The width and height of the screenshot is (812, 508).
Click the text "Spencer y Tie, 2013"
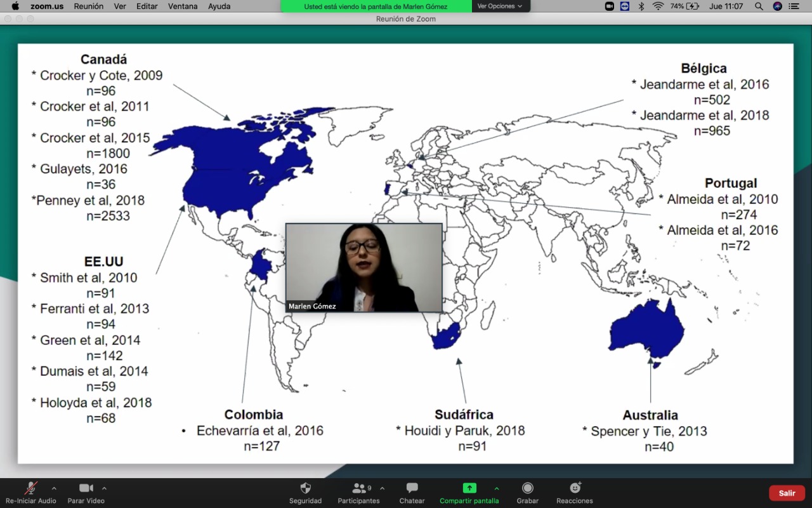tap(649, 431)
